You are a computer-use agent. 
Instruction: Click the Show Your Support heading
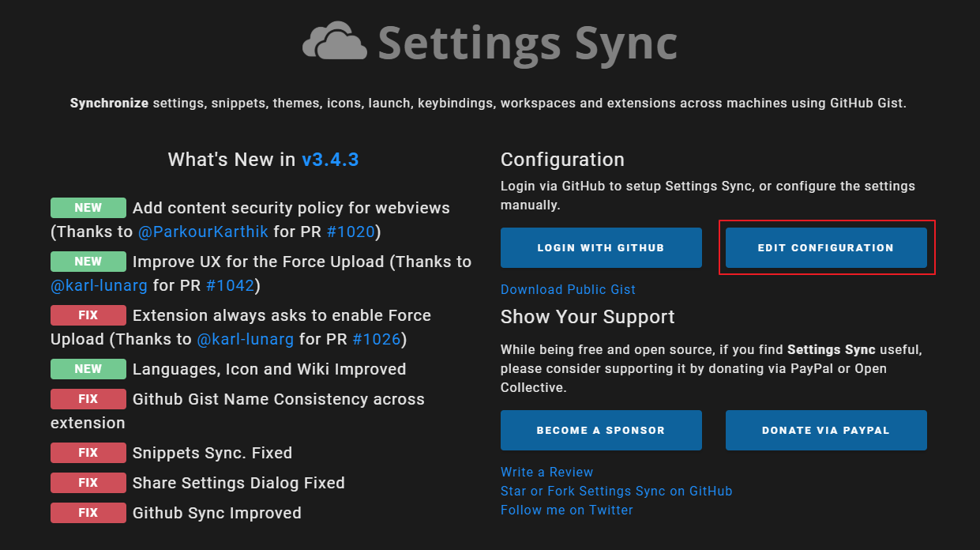pyautogui.click(x=588, y=317)
